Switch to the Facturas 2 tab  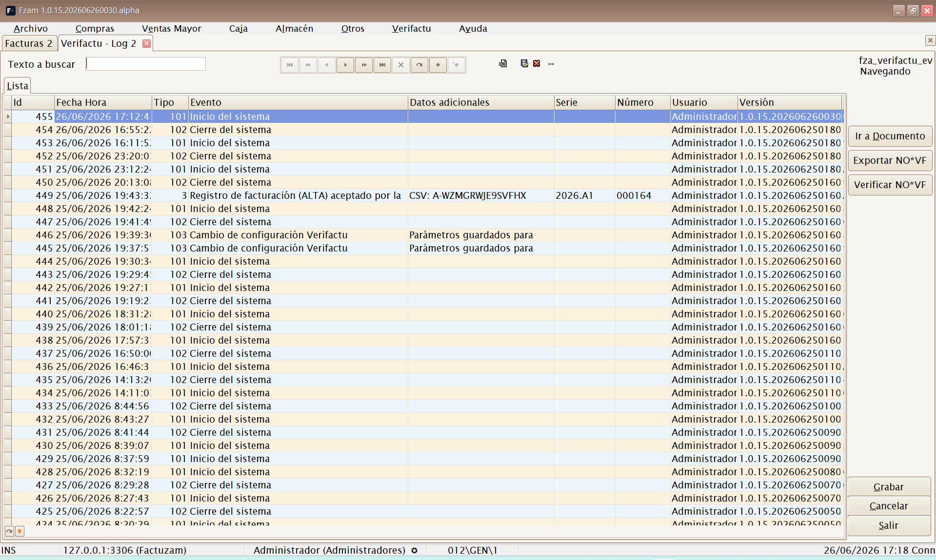point(29,43)
